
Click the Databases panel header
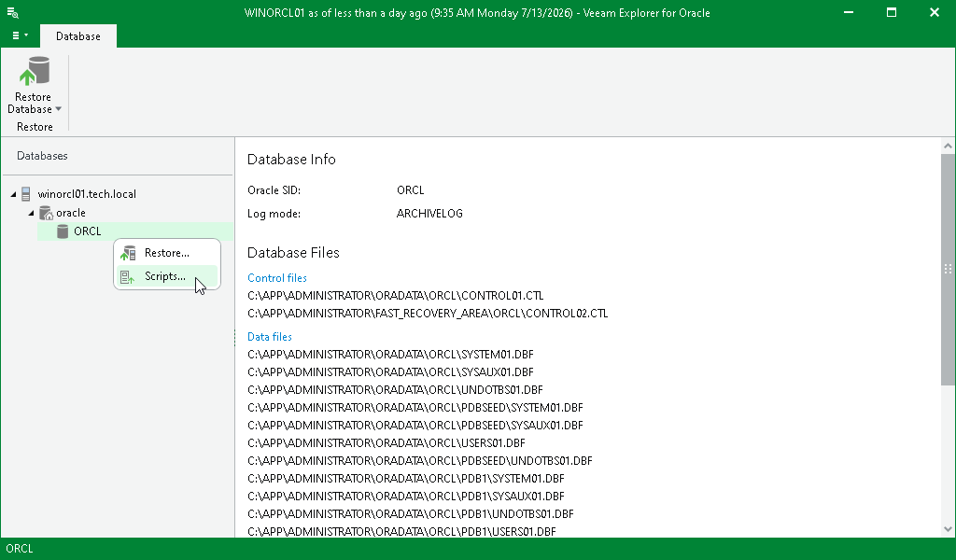point(42,156)
